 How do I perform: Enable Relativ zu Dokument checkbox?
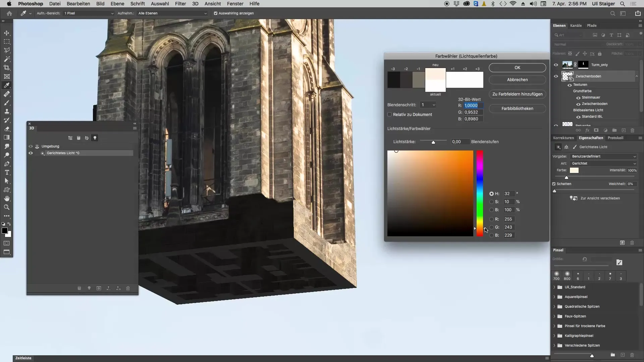[x=389, y=114]
